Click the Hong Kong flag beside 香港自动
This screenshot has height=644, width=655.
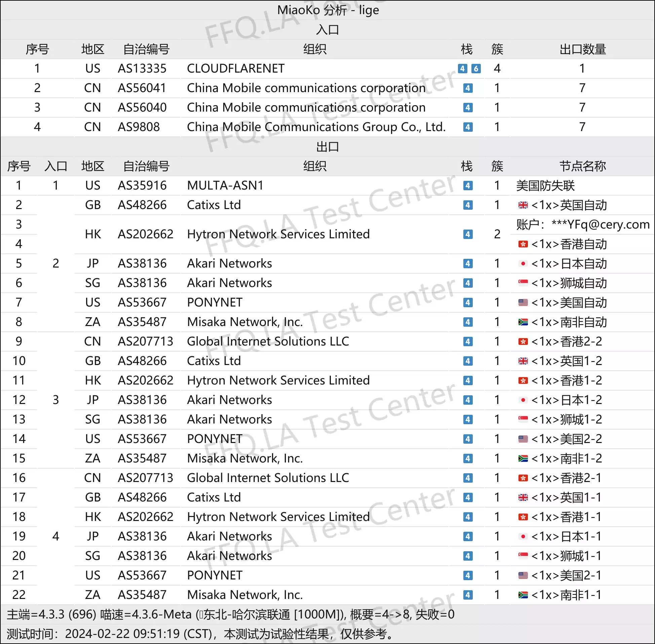[x=523, y=244]
